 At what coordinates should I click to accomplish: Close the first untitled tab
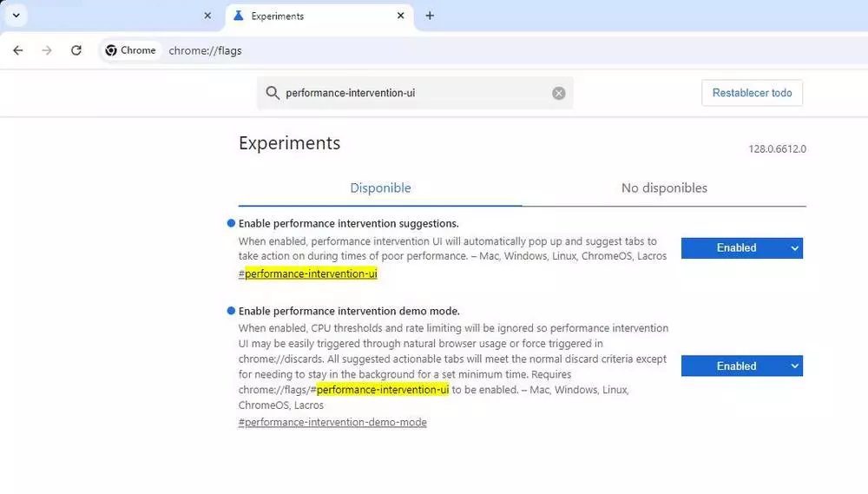coord(207,16)
